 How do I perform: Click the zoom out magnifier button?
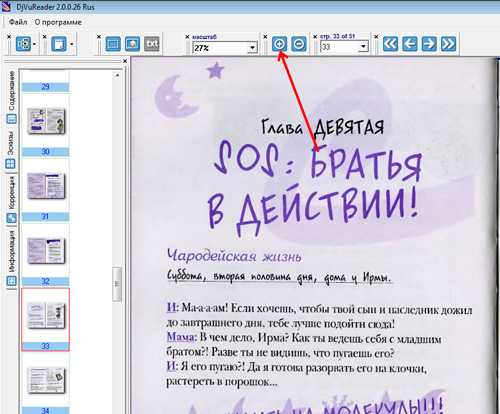coord(299,44)
